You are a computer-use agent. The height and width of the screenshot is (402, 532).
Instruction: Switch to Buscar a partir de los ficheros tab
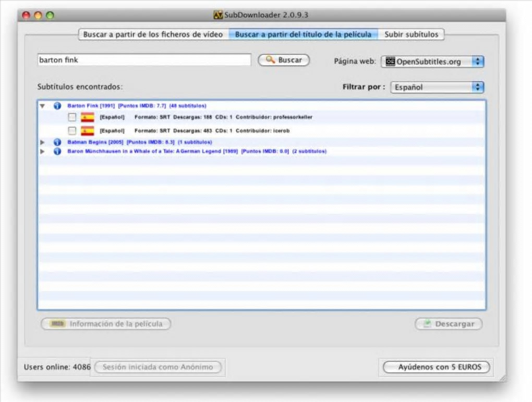pos(153,34)
